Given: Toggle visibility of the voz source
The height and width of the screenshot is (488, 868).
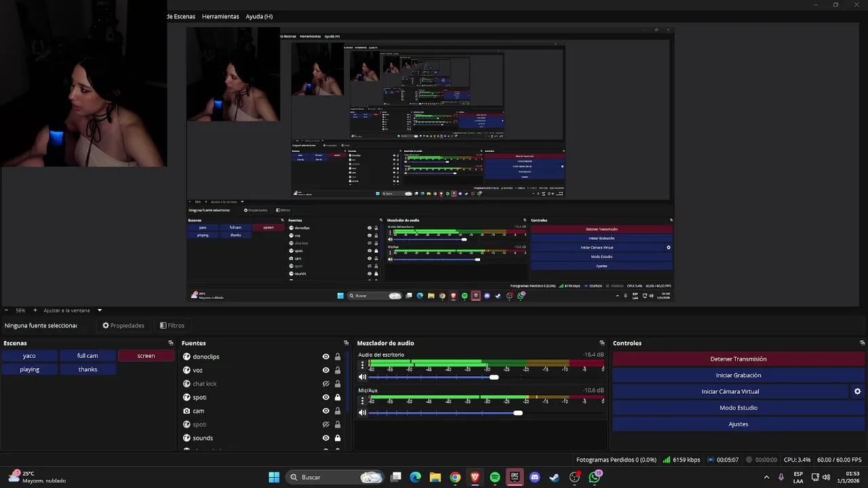Looking at the screenshot, I should pyautogui.click(x=325, y=370).
